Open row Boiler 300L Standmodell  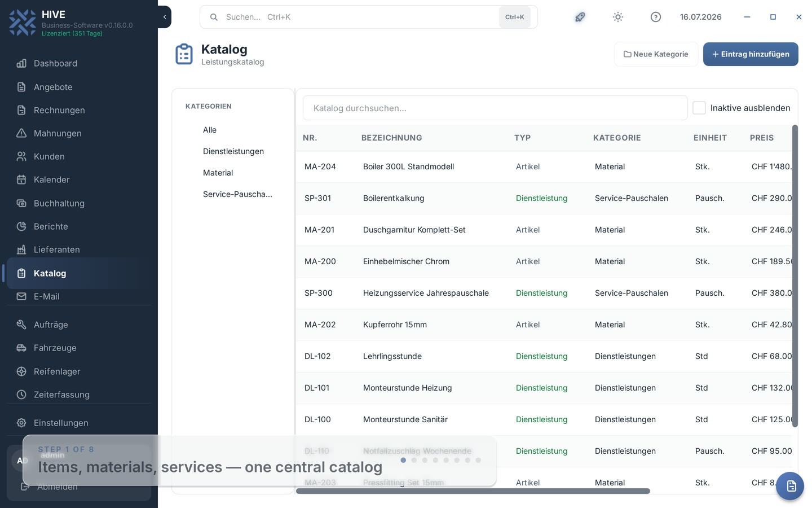(x=544, y=167)
